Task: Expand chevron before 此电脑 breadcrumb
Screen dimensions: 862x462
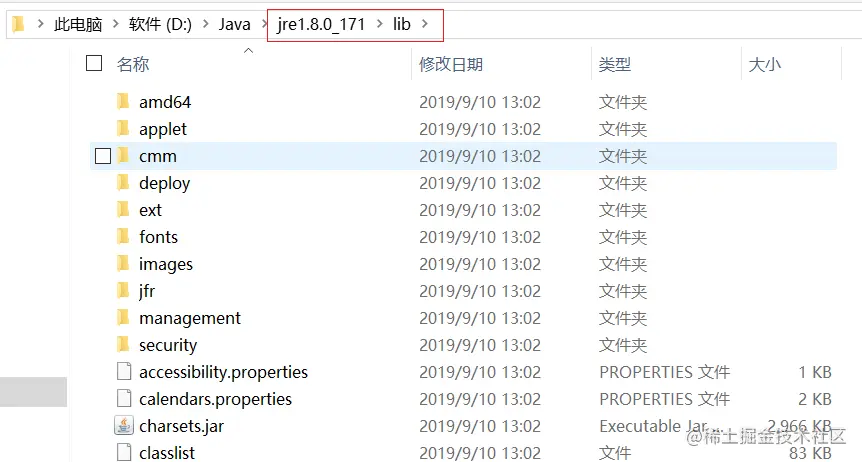Action: pos(40,24)
